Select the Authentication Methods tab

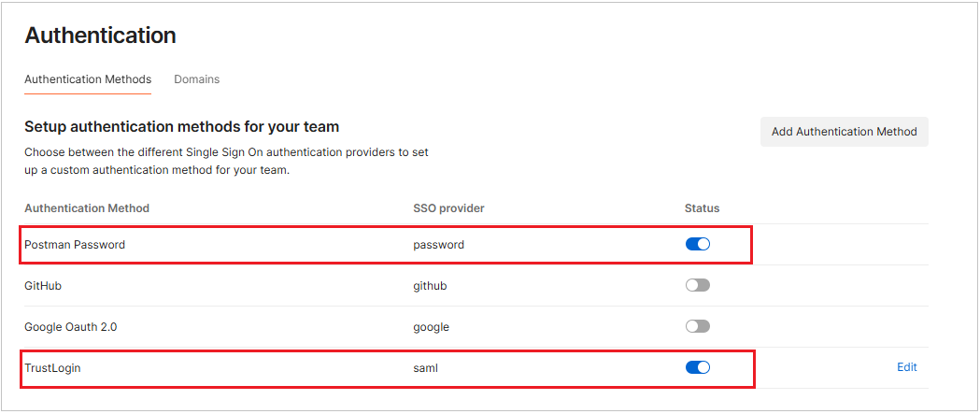(88, 79)
